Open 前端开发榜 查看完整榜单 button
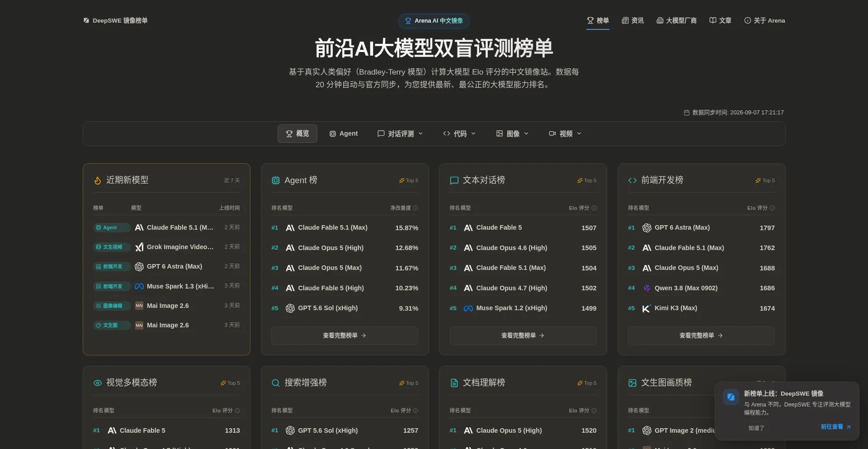This screenshot has width=868, height=449. (701, 336)
